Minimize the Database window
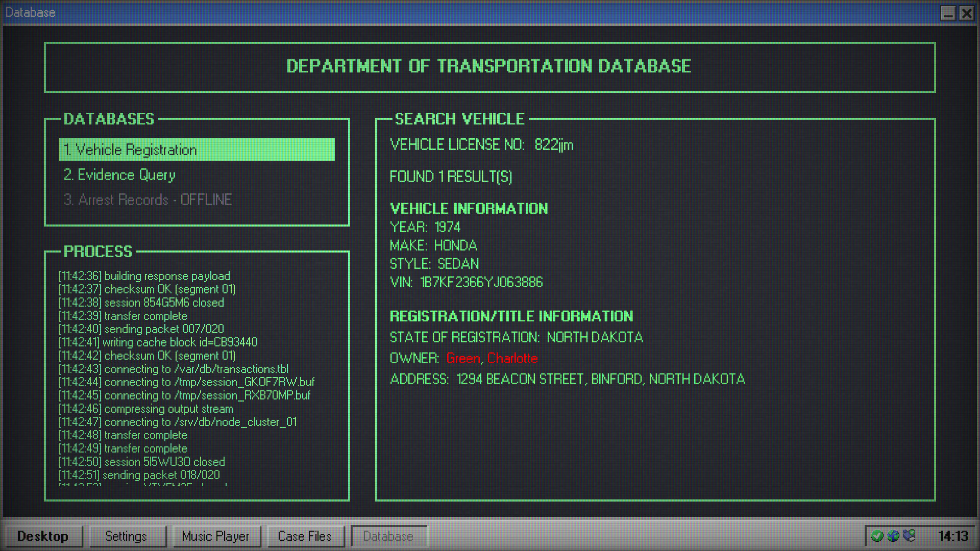This screenshot has width=980, height=551. coord(948,13)
